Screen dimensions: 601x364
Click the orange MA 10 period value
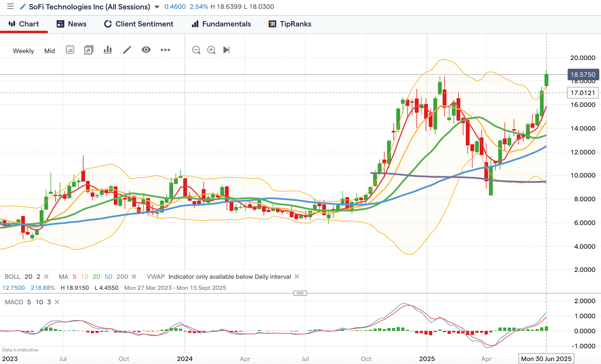[84, 276]
